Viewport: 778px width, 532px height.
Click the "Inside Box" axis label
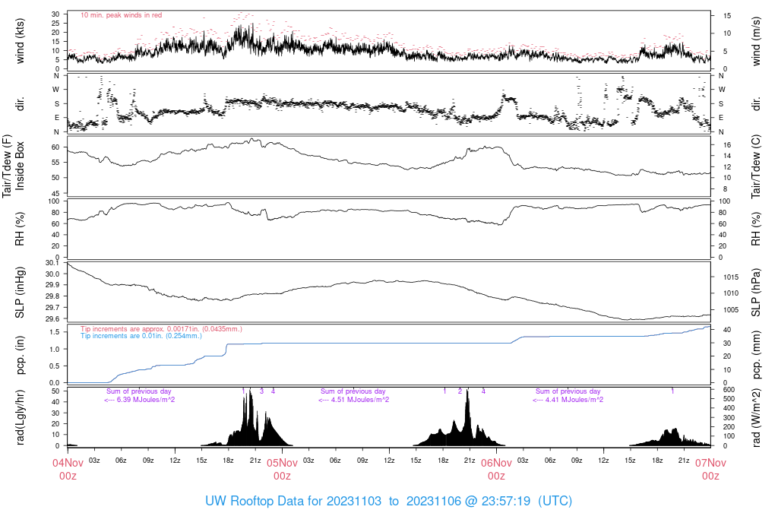point(20,166)
